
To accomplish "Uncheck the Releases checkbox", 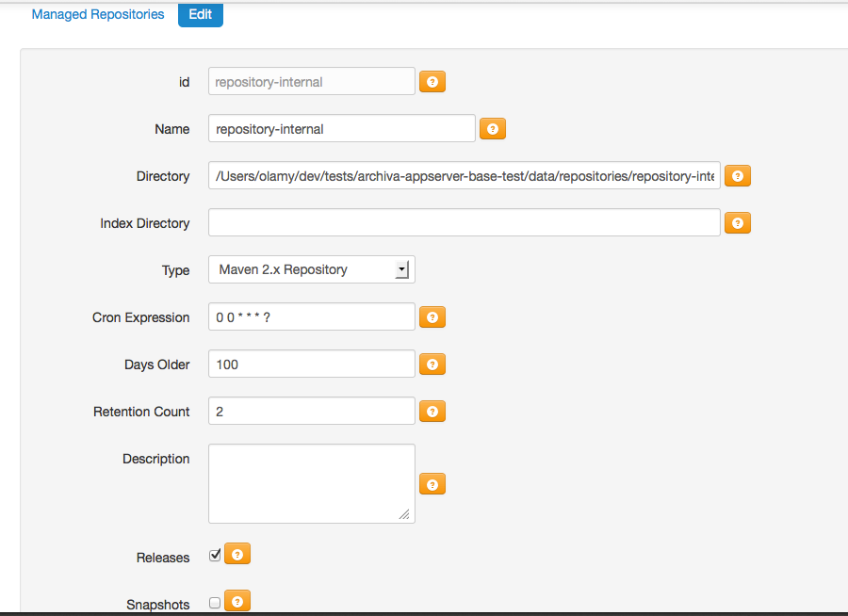I will tap(215, 556).
